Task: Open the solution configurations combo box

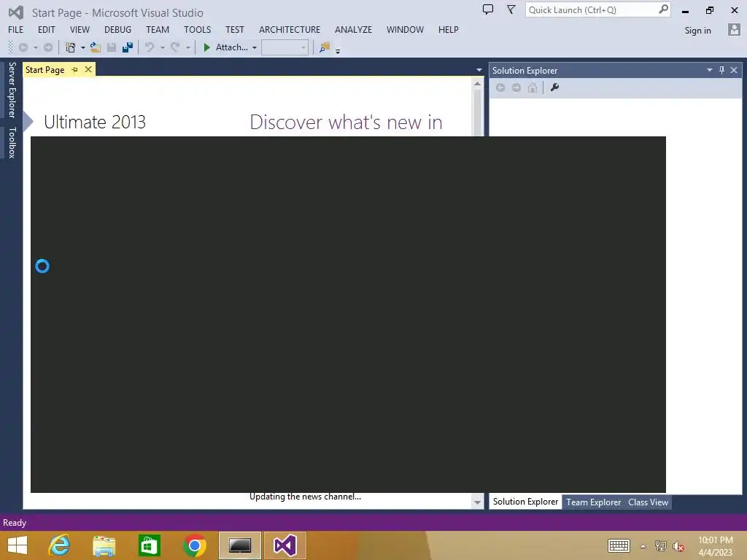Action: 285,47
